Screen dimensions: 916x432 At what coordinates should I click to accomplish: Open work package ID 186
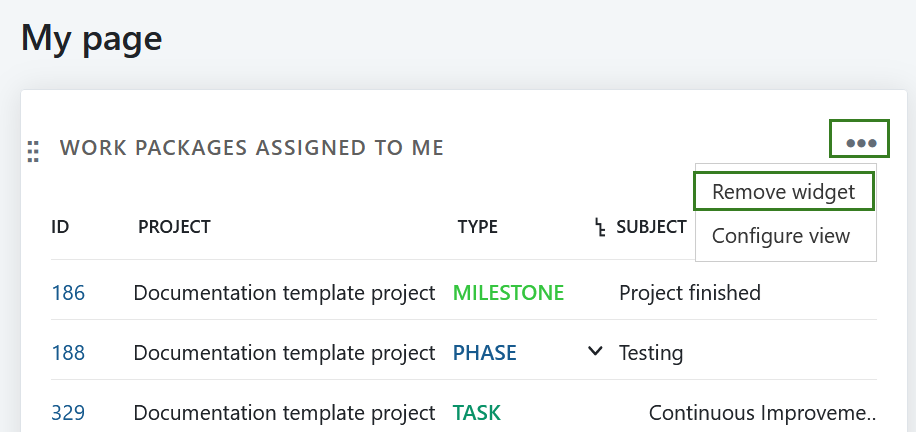tap(68, 293)
